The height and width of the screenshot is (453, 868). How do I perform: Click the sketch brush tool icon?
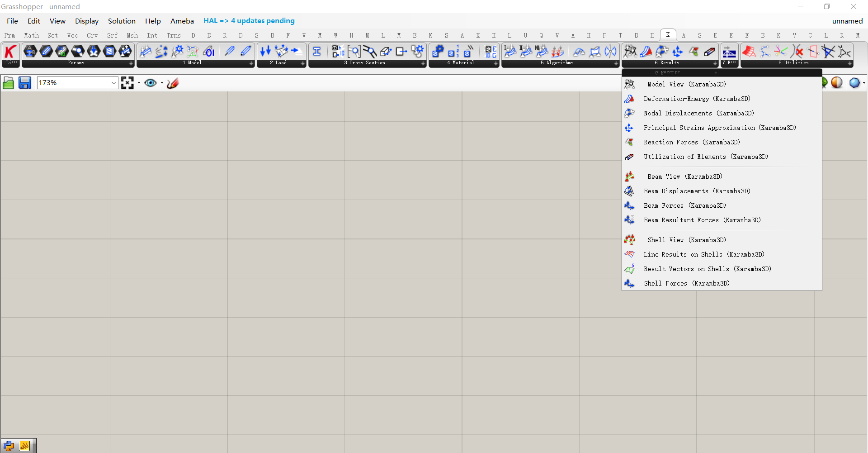click(x=173, y=83)
